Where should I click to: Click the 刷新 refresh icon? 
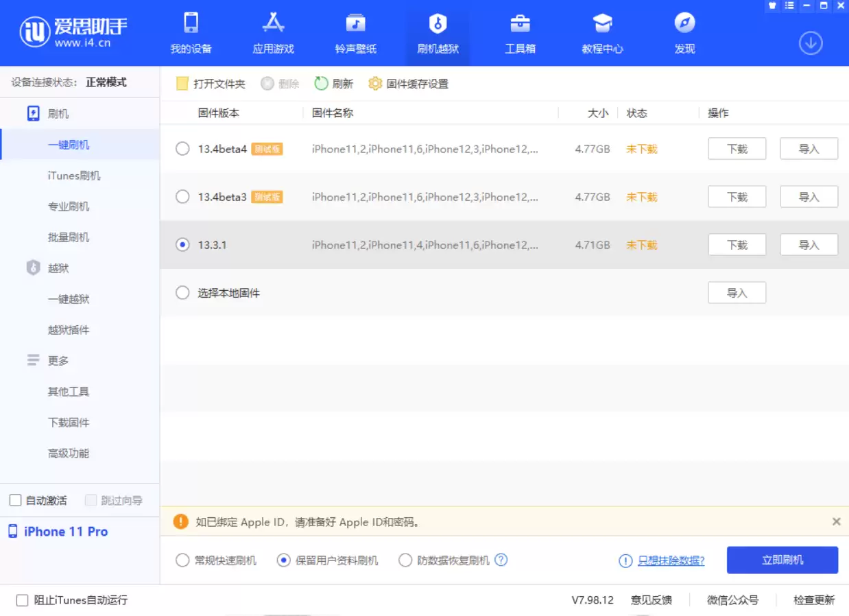click(x=321, y=84)
